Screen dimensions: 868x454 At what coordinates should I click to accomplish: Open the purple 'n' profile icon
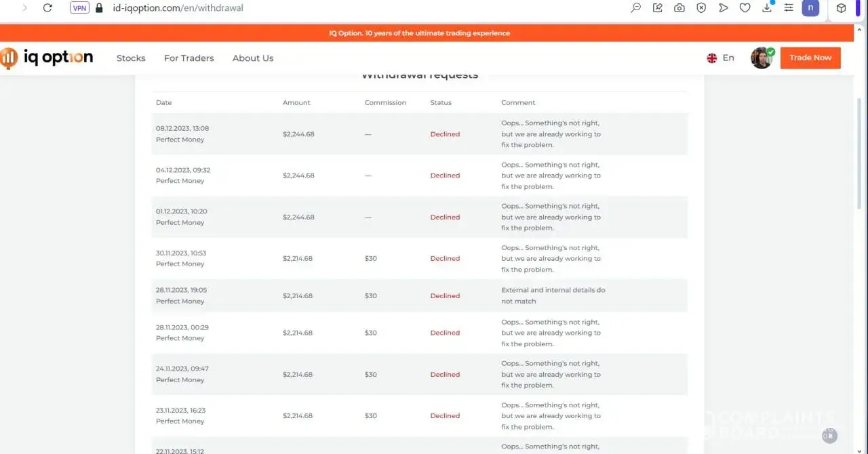coord(810,8)
